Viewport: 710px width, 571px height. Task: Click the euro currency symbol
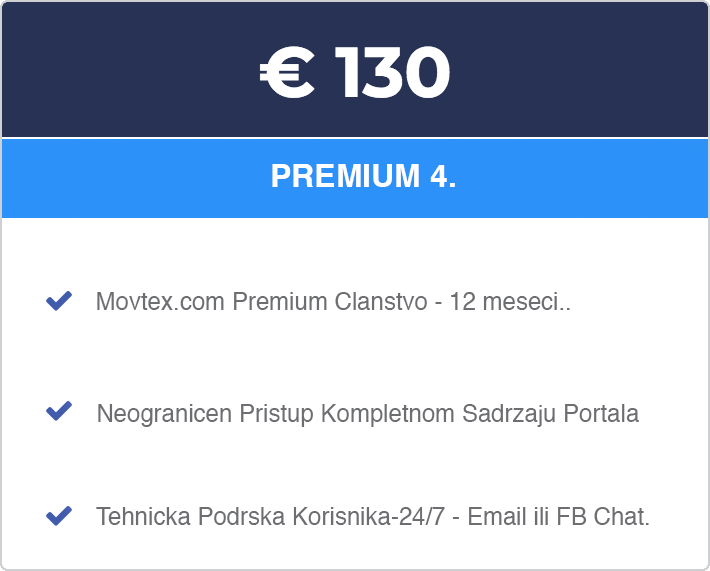287,72
